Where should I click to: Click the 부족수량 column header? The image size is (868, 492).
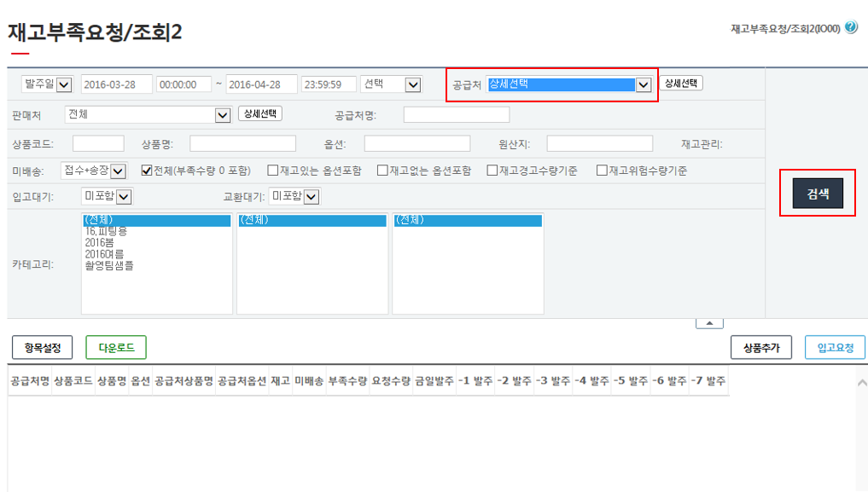click(347, 381)
